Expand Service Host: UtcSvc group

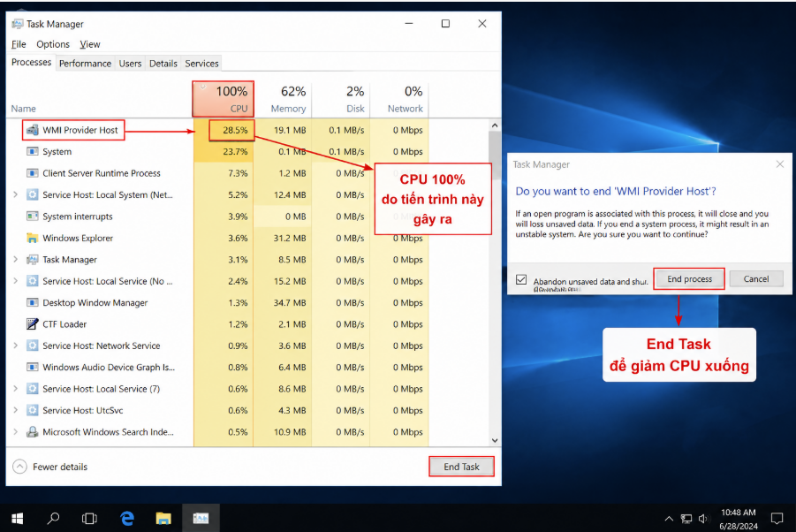15,410
